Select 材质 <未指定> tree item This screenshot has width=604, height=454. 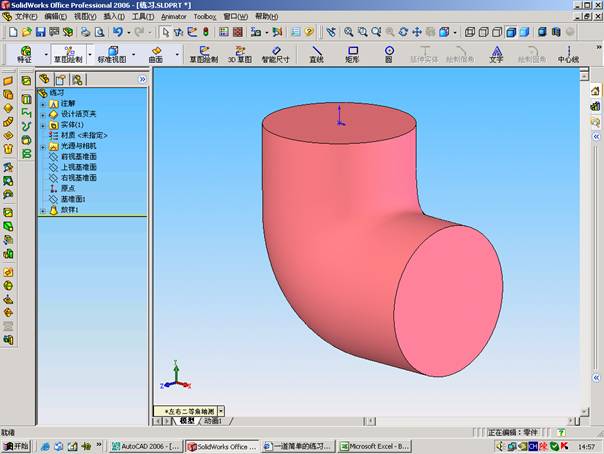(x=79, y=136)
